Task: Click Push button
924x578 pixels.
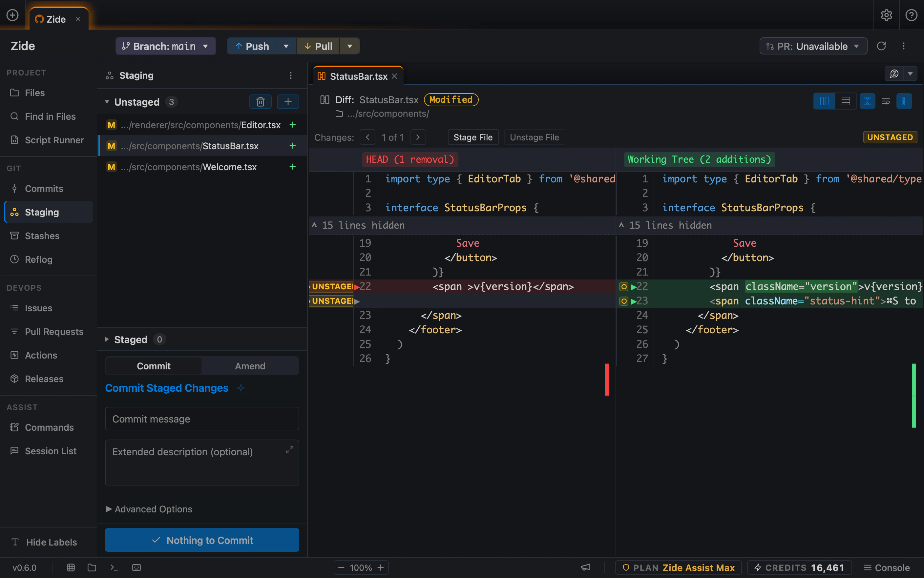Action: click(x=252, y=46)
